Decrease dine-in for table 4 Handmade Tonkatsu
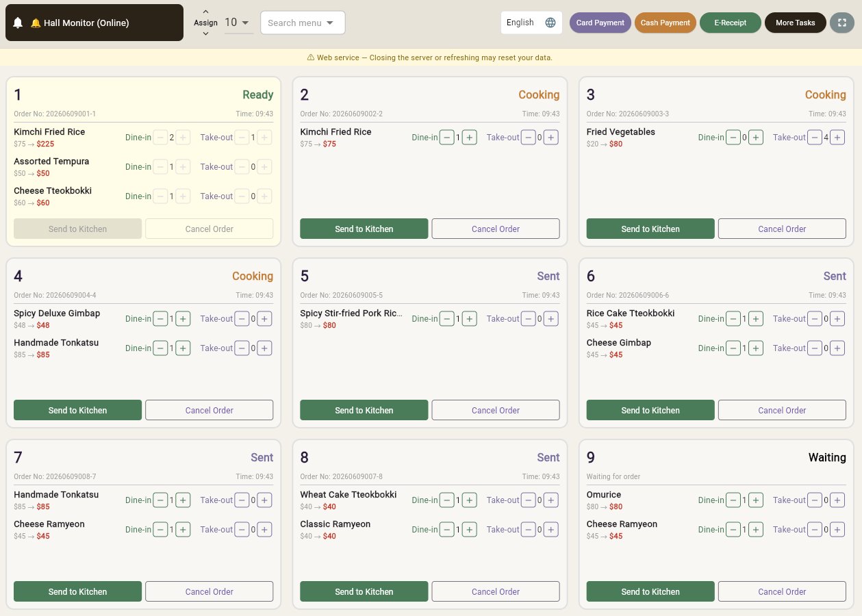 [x=160, y=348]
